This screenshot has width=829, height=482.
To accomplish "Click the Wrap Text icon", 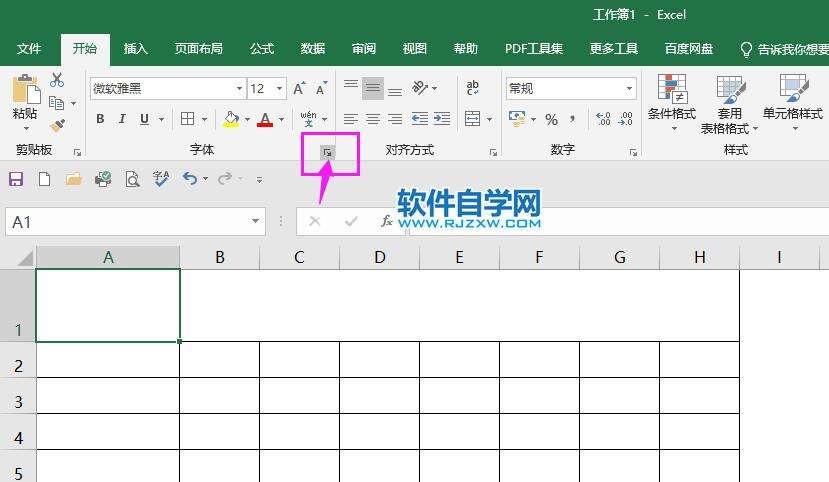I will 473,88.
